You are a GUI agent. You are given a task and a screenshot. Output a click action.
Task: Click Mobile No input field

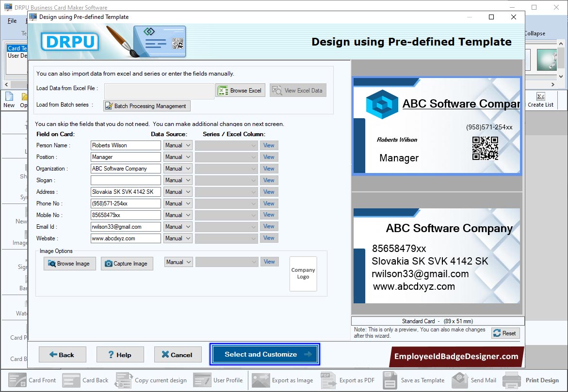[126, 215]
